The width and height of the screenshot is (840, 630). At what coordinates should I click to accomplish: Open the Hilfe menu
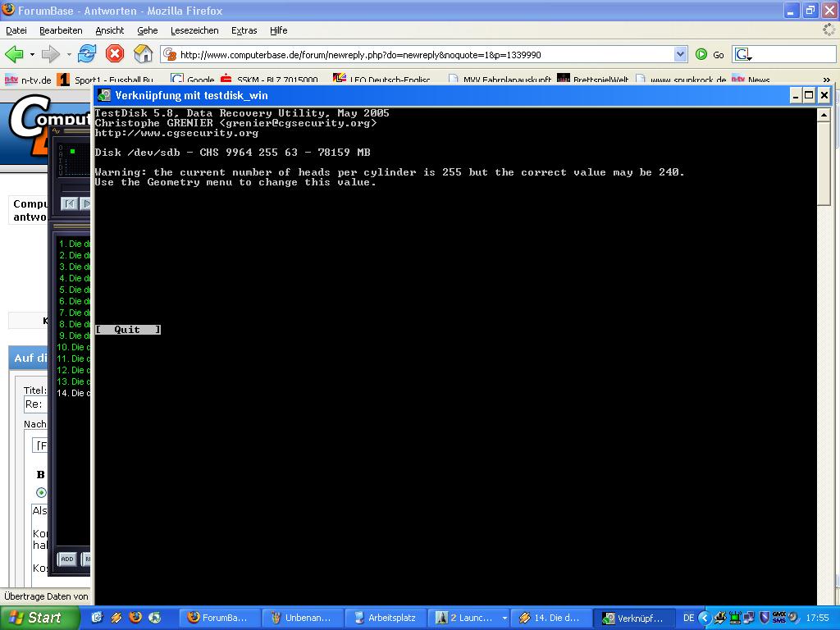pyautogui.click(x=279, y=30)
